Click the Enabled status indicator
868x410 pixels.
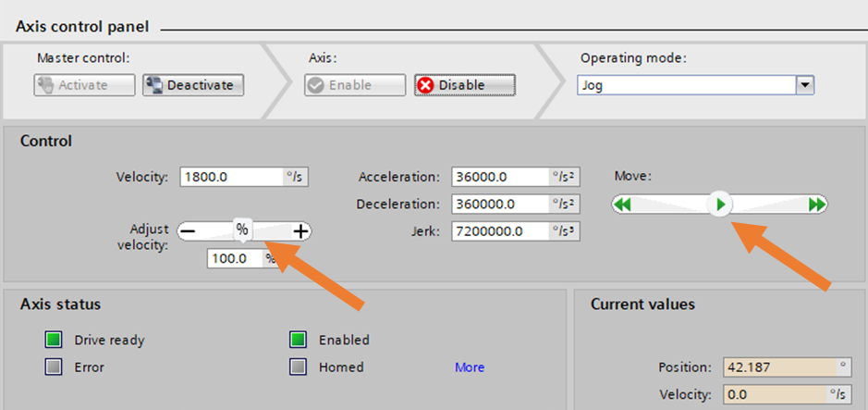click(x=298, y=340)
